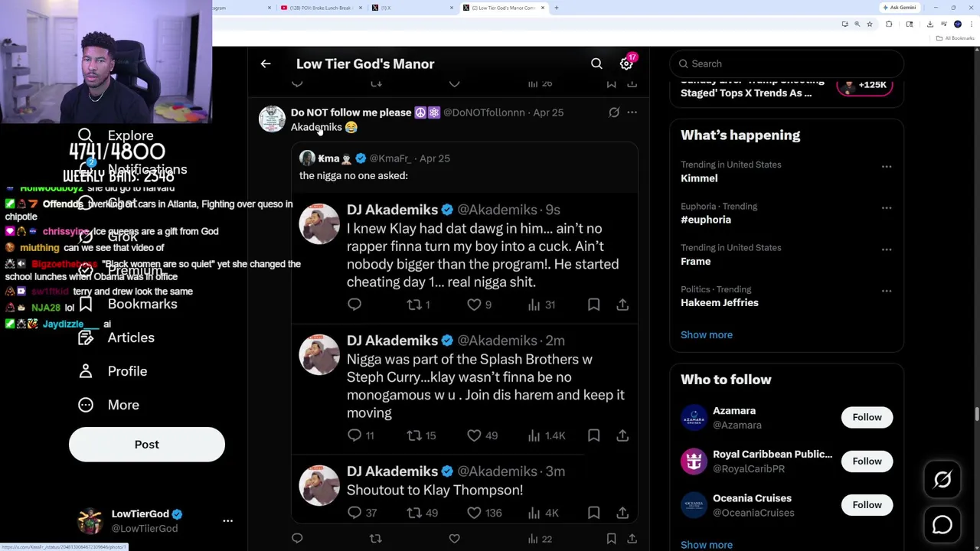Open Articles in the sidebar

click(x=116, y=337)
